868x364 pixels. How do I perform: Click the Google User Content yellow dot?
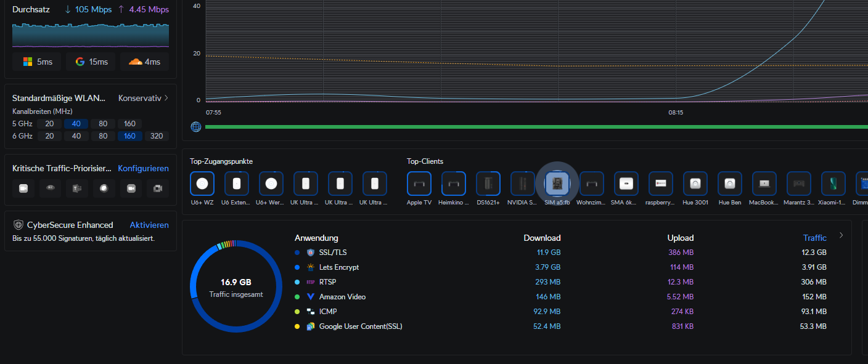297,326
